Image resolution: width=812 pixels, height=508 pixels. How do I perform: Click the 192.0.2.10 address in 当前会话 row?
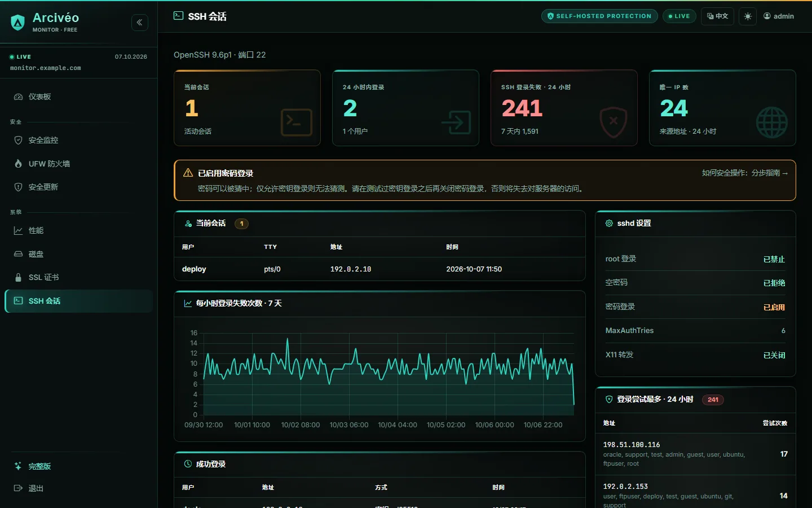(351, 269)
